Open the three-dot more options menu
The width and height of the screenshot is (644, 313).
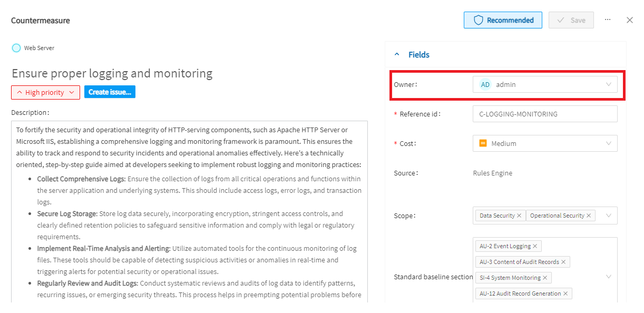click(x=608, y=20)
